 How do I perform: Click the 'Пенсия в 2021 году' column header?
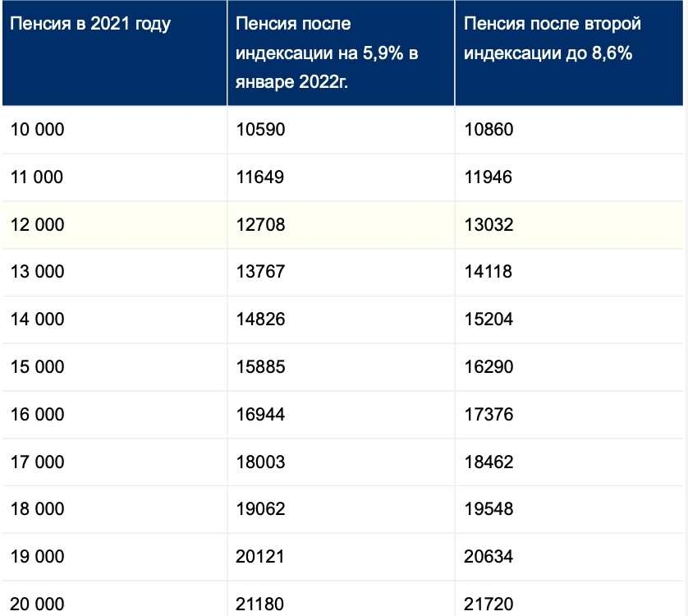[x=90, y=24]
